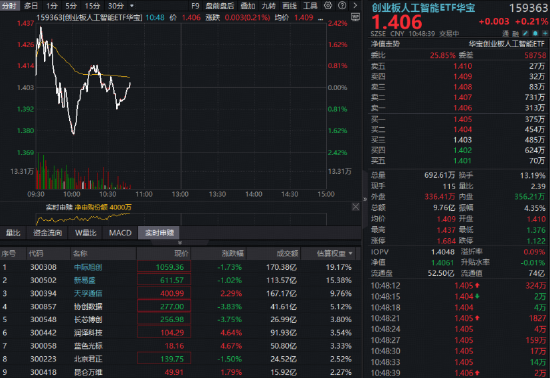Click the 买五 price 1.401
Viewport: 550px width, 378px height.
[462, 161]
